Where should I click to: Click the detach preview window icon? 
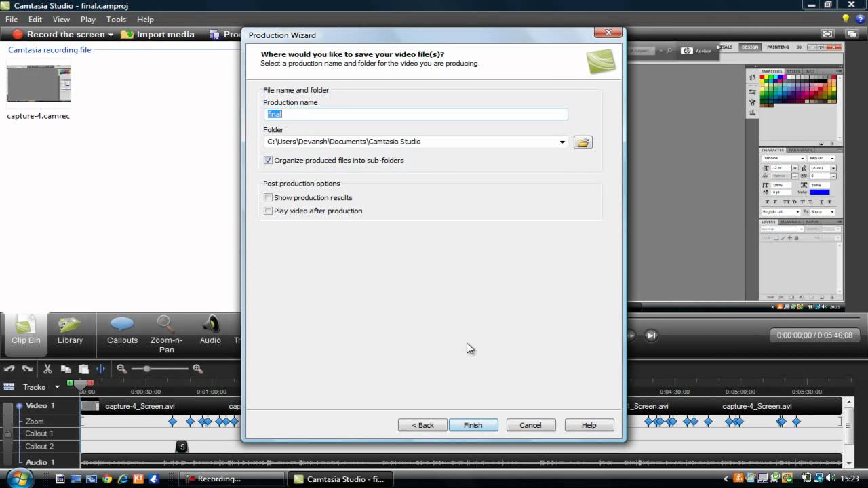tap(850, 34)
